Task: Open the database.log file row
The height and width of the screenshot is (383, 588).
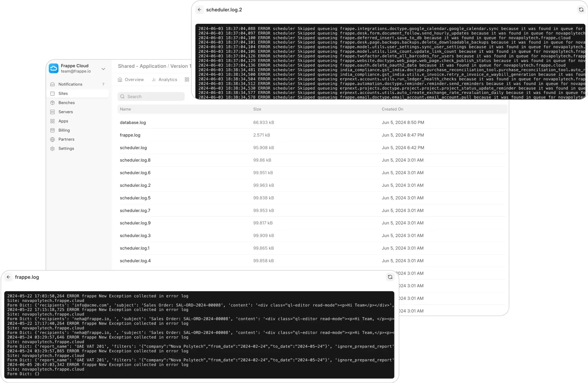Action: tap(133, 123)
